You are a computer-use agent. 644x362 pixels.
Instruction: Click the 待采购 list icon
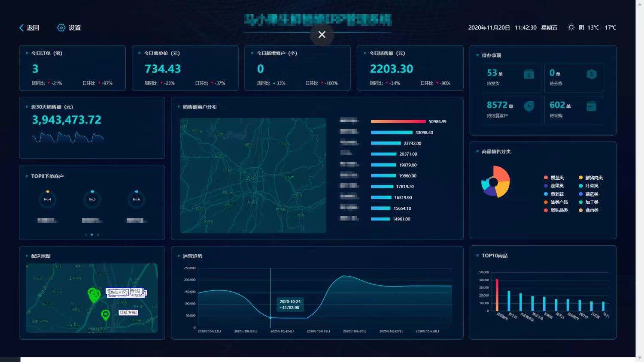pos(592,106)
